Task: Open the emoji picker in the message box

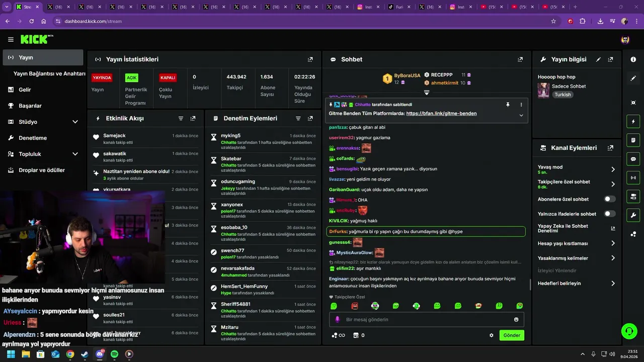Action: [x=516, y=320]
